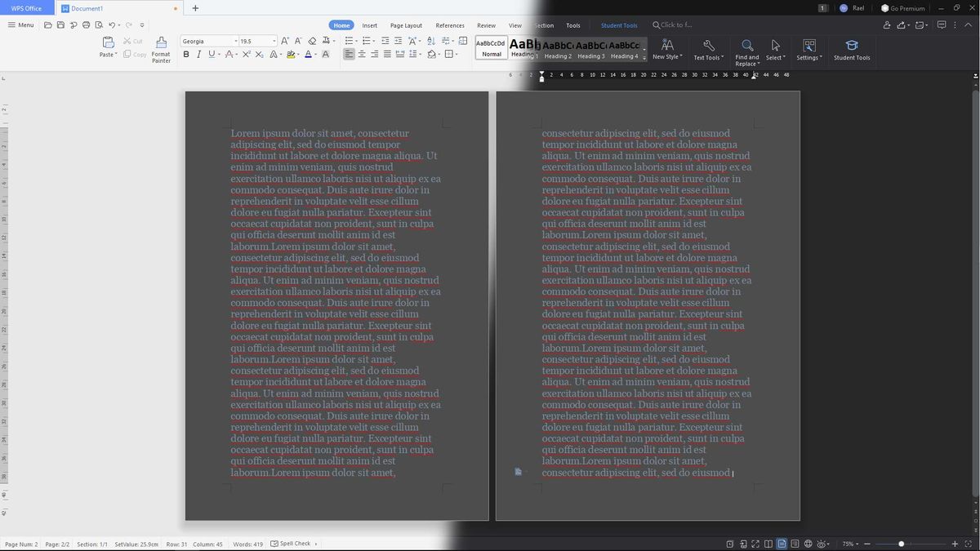This screenshot has width=980, height=551.
Task: Enter full screen reading view
Action: tap(755, 544)
